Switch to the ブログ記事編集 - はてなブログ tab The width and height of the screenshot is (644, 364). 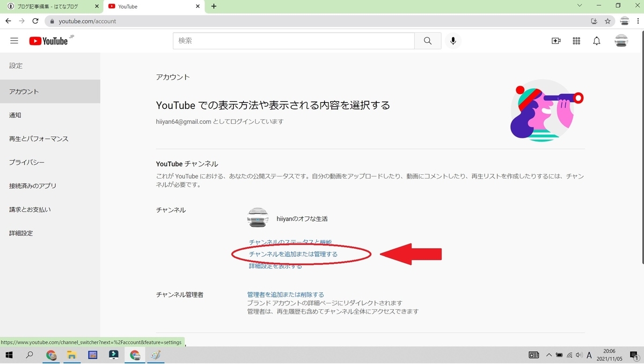pyautogui.click(x=53, y=6)
